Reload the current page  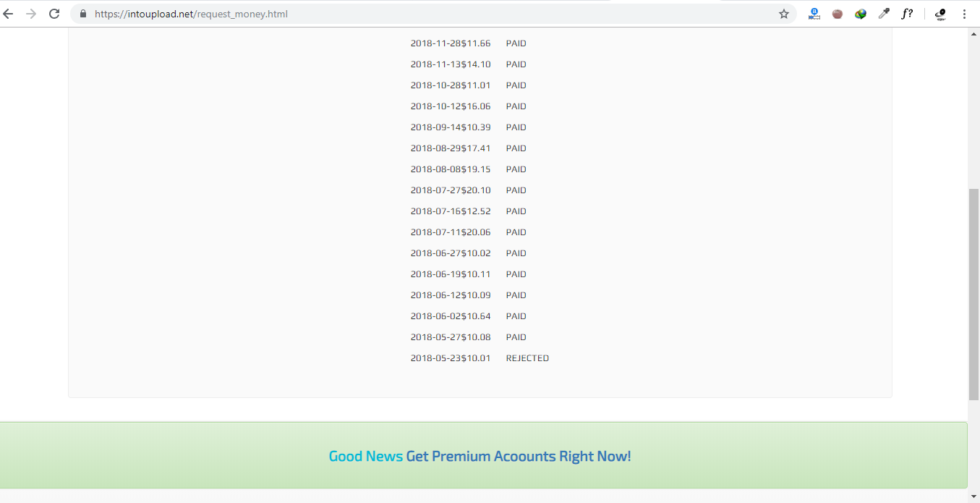pos(54,13)
